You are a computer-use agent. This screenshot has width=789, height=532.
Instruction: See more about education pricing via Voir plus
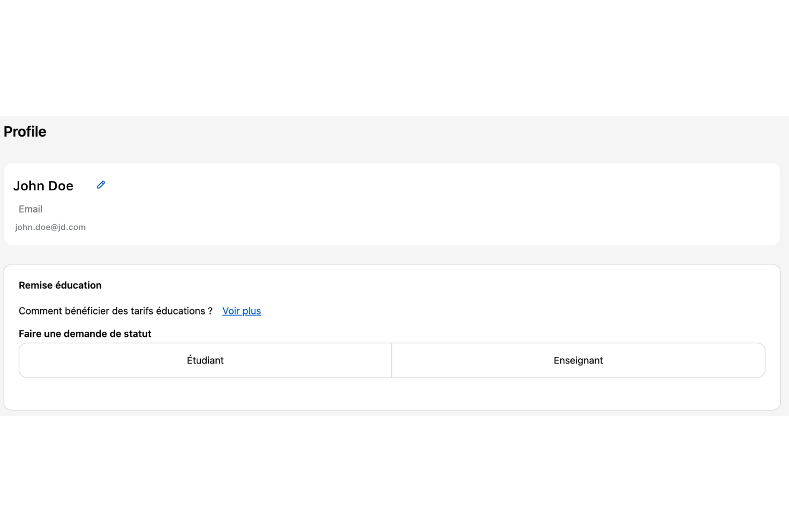pyautogui.click(x=242, y=311)
